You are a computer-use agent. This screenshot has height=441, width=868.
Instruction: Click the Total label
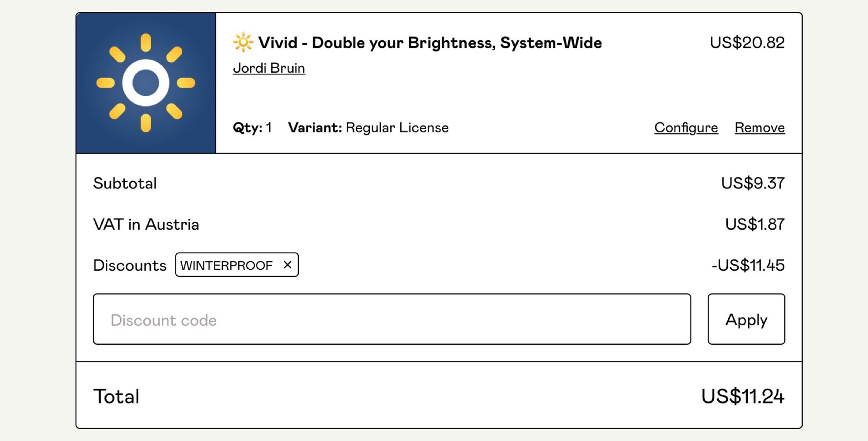(116, 396)
